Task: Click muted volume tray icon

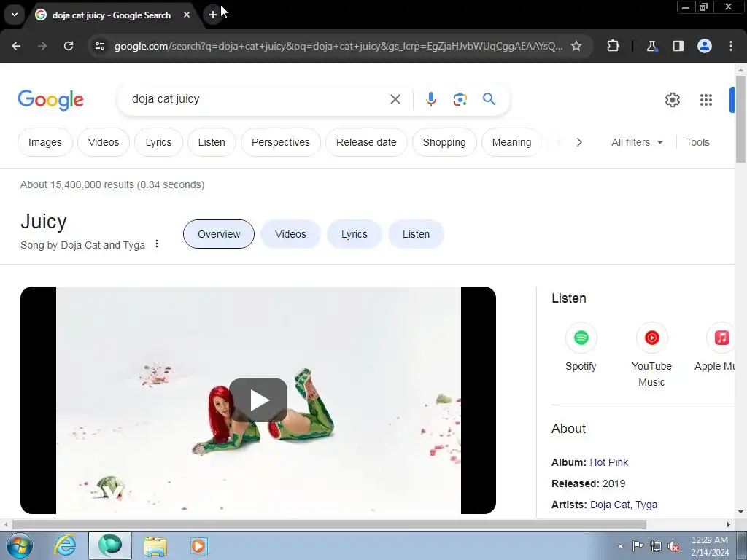Action: tap(673, 546)
